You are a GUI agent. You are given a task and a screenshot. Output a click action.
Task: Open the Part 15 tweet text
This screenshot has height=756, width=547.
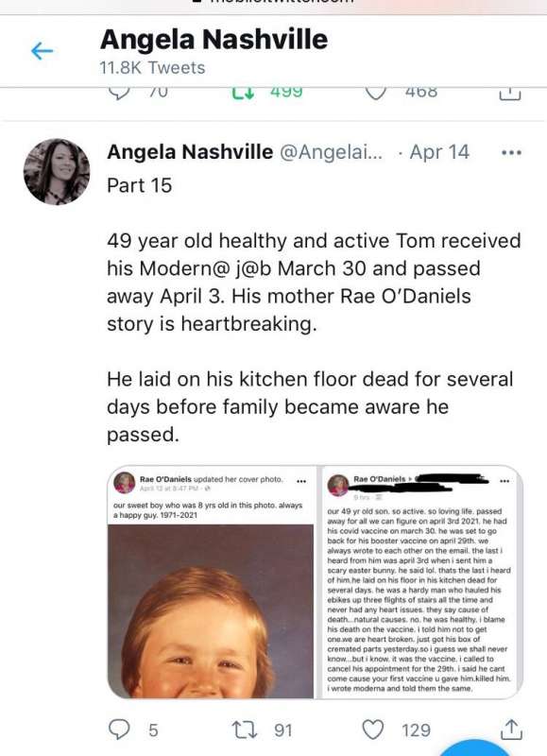tap(314, 310)
